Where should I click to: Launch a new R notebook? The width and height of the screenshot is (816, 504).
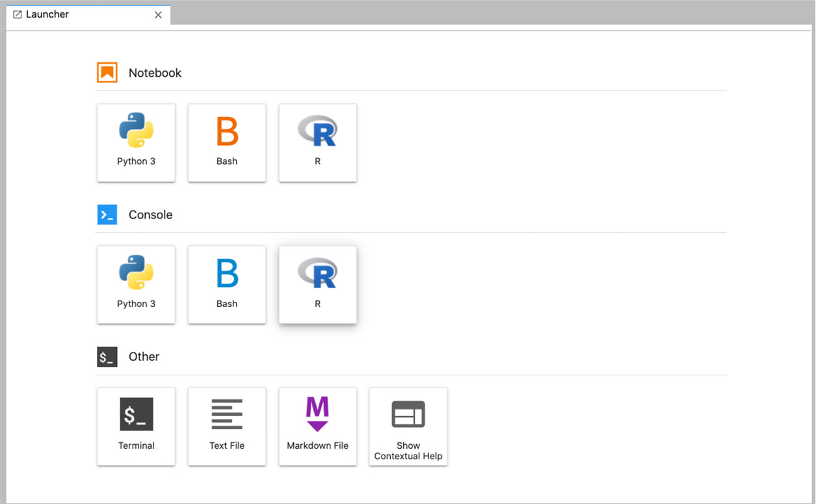coord(317,142)
